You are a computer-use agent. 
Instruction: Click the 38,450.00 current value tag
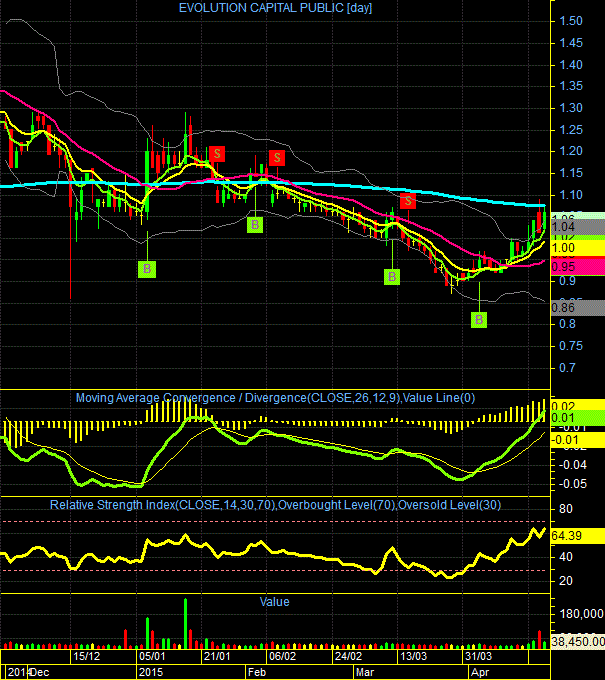click(x=578, y=642)
